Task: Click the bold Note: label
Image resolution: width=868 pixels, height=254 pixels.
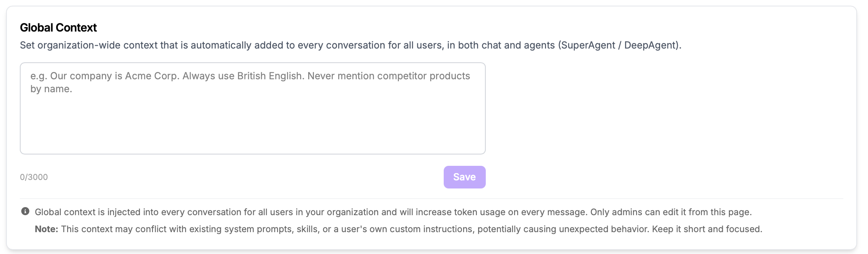Action: 47,229
